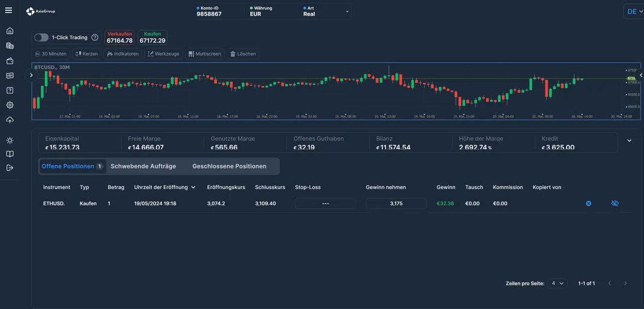Open the hamburger menu in the sidebar
The width and height of the screenshot is (644, 309).
(x=9, y=11)
